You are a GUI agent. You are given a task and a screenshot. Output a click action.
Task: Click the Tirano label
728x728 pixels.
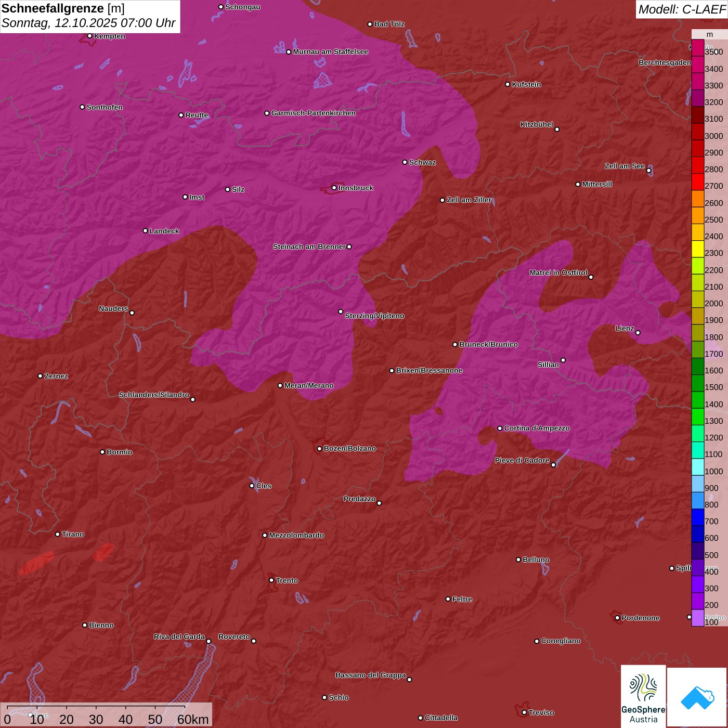(x=73, y=535)
